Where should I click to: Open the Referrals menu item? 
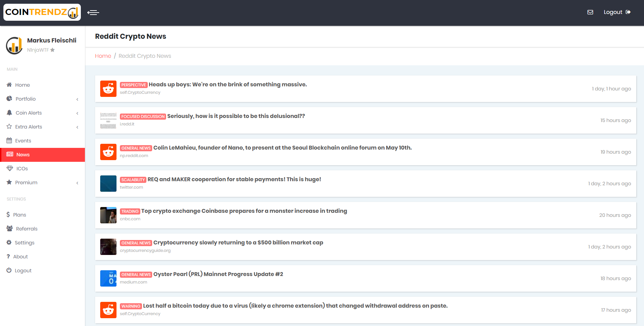[x=42, y=228]
